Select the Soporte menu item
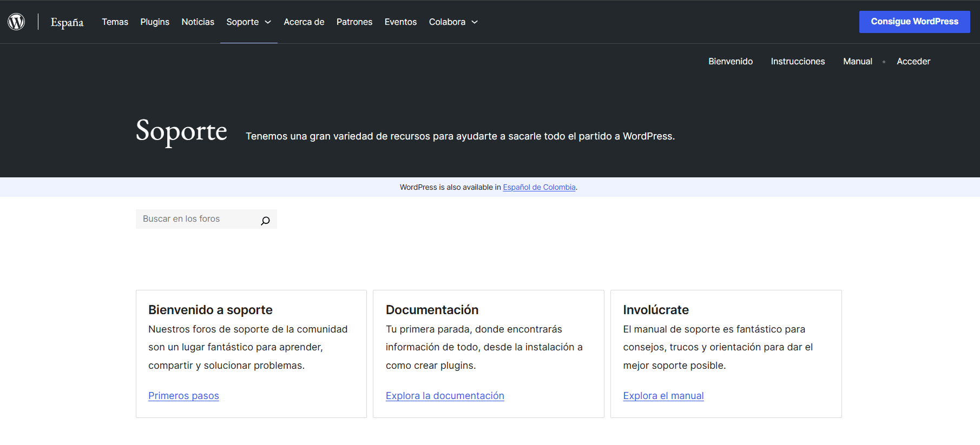The width and height of the screenshot is (980, 445). click(x=242, y=22)
